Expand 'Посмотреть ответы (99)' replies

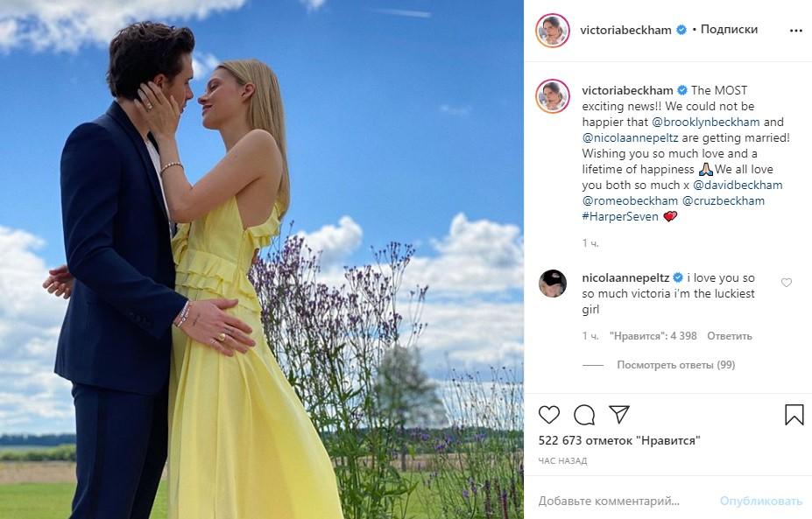click(x=676, y=365)
